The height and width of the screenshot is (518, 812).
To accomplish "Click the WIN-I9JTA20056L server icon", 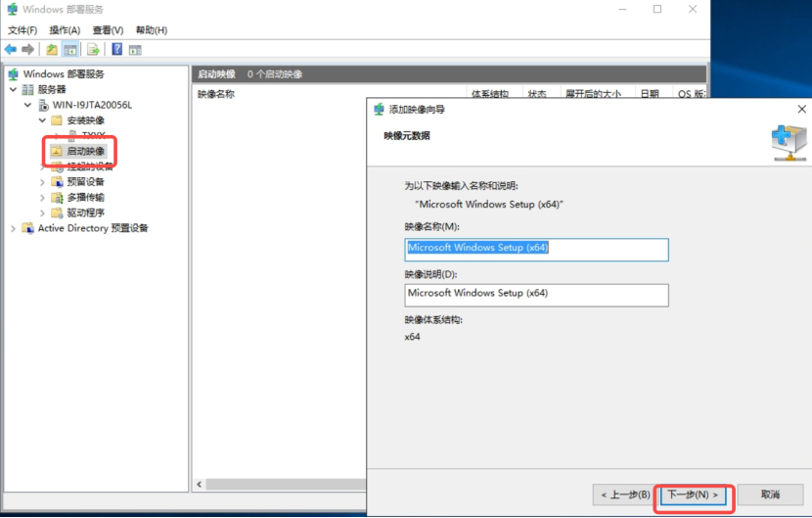I will coord(43,105).
